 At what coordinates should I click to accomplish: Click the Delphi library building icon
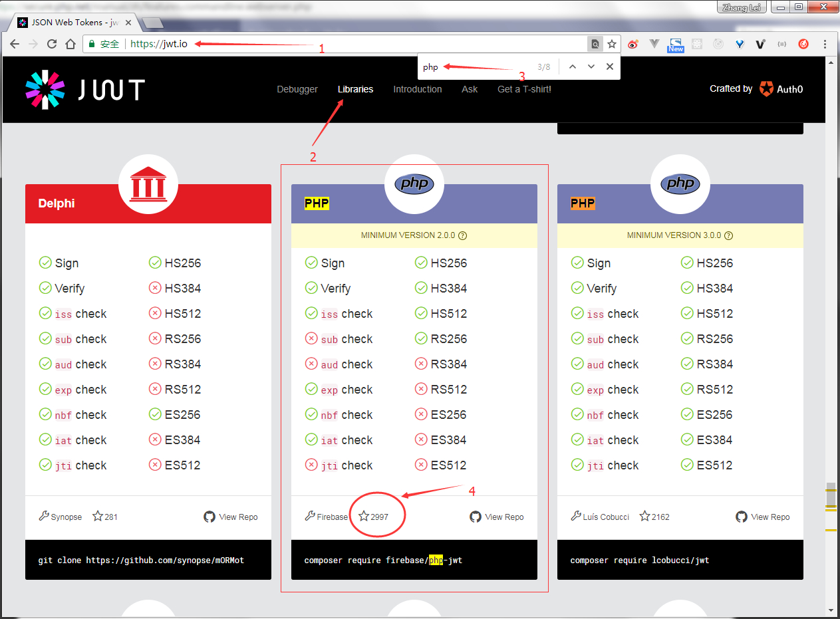pos(148,184)
